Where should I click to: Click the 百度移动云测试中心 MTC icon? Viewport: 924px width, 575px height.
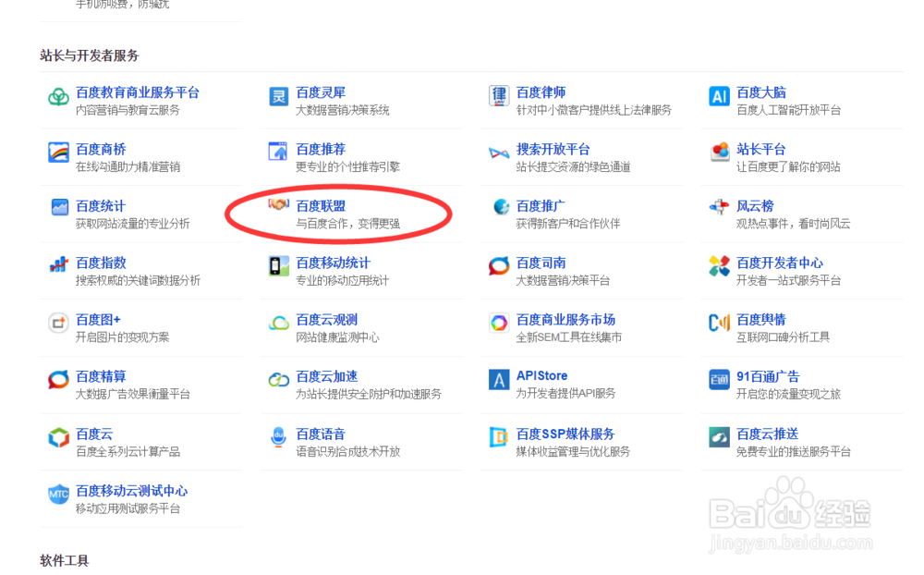[58, 494]
